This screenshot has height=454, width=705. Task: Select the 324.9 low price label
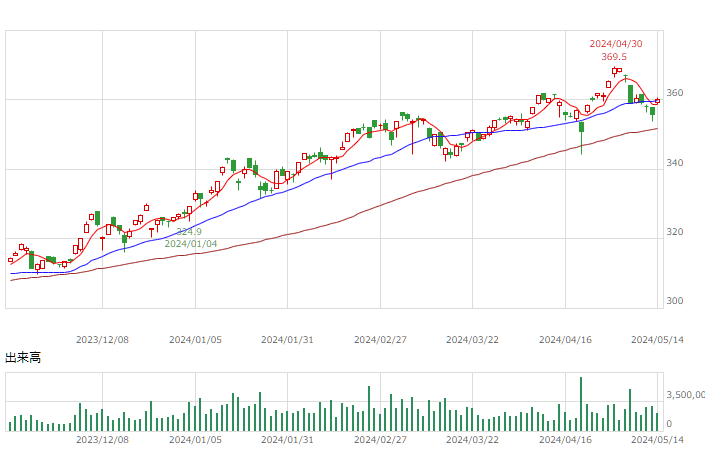189,231
